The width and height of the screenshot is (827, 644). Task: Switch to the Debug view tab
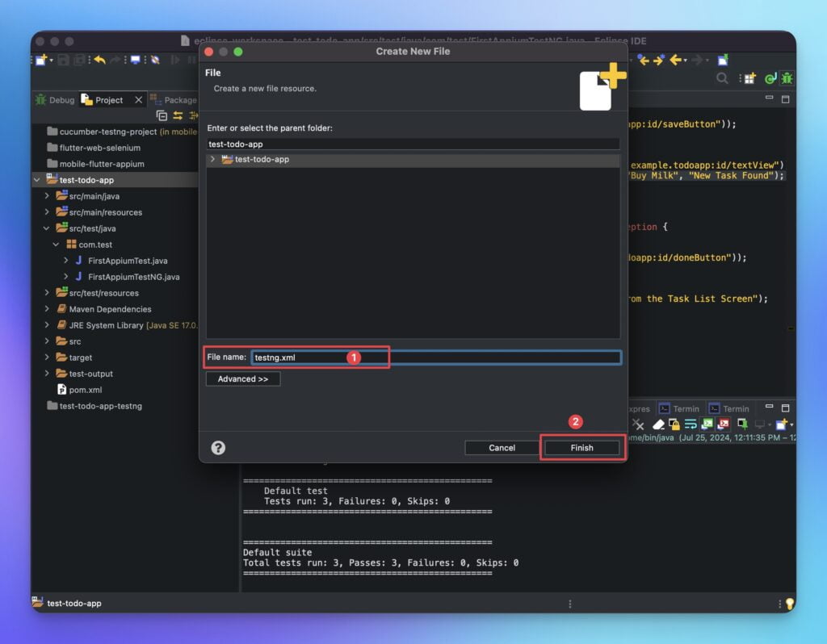tap(56, 99)
